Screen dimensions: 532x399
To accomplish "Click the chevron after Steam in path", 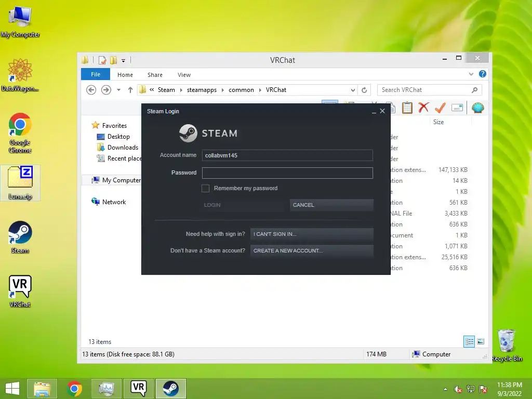I will pyautogui.click(x=181, y=90).
